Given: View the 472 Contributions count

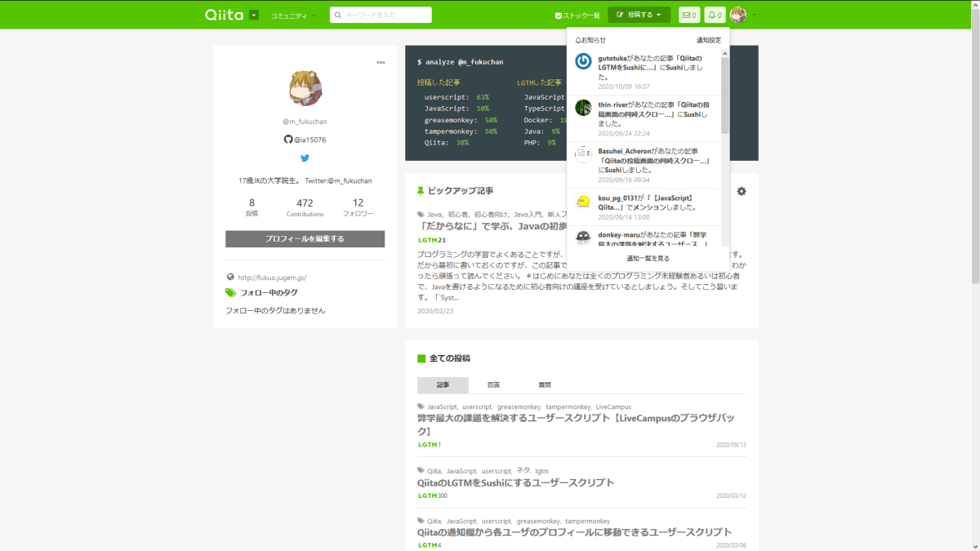Looking at the screenshot, I should [x=305, y=207].
